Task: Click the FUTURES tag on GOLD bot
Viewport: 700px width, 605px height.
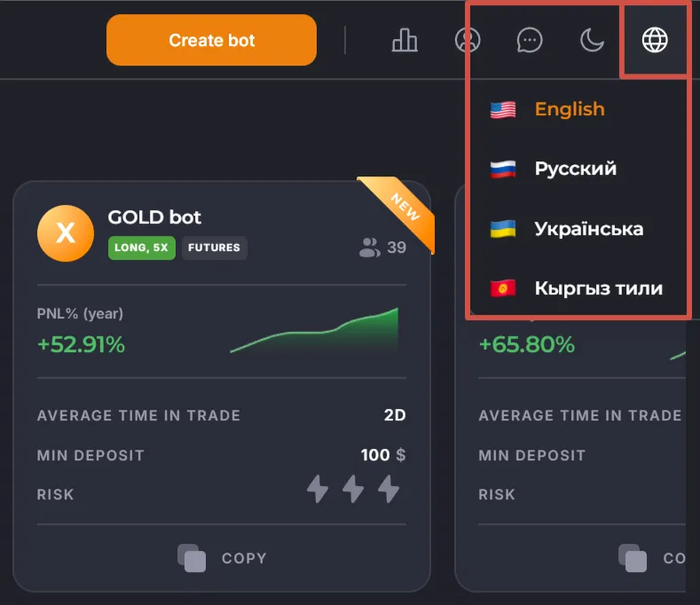Action: point(214,247)
